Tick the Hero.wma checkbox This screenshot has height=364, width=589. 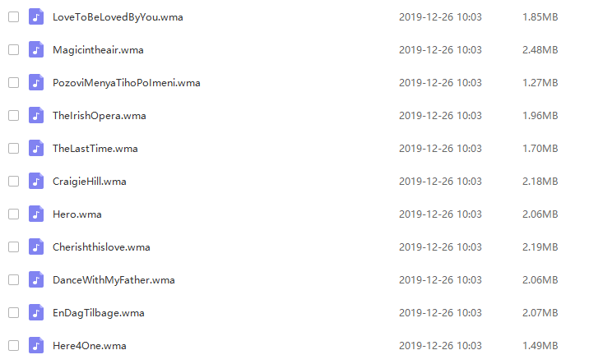coord(13,214)
